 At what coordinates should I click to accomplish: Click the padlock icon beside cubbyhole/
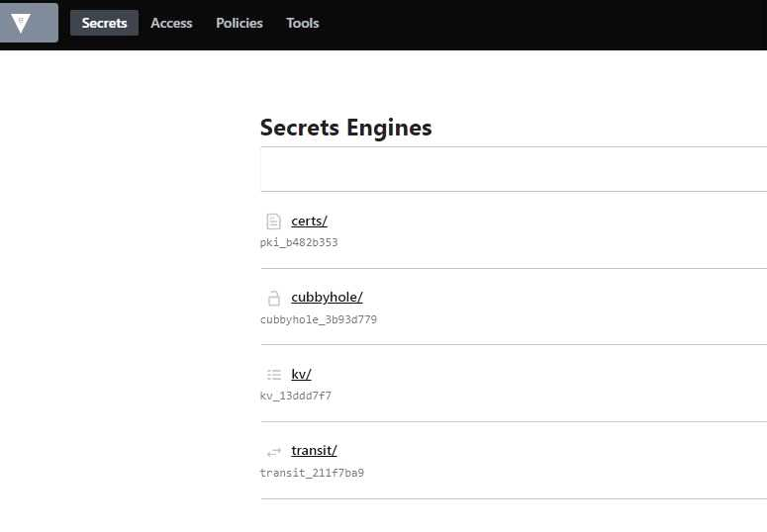point(274,299)
